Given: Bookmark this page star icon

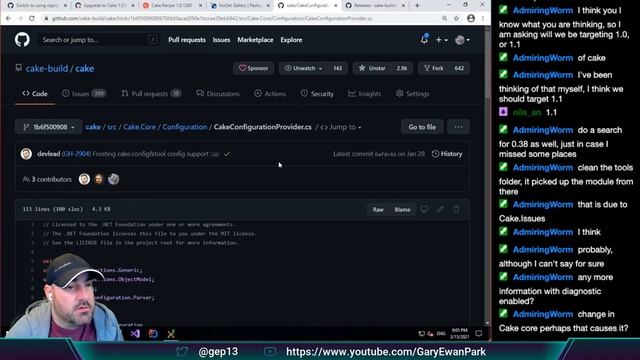Looking at the screenshot, I should click(x=456, y=18).
